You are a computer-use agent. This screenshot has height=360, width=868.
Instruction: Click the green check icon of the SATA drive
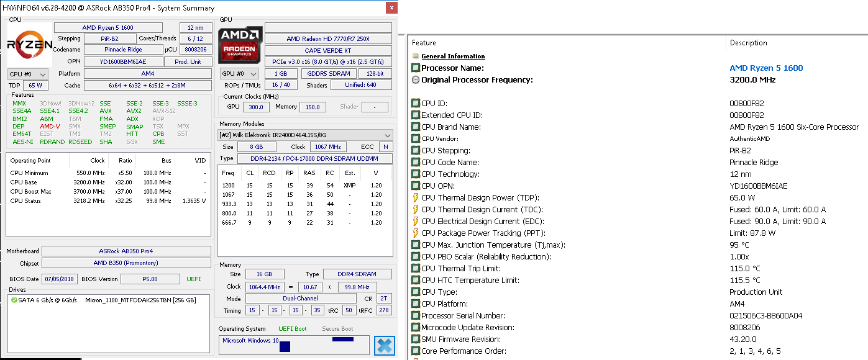click(14, 300)
